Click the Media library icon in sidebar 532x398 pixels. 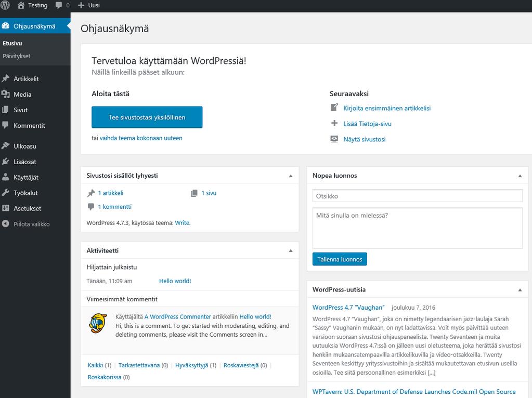(x=5, y=94)
